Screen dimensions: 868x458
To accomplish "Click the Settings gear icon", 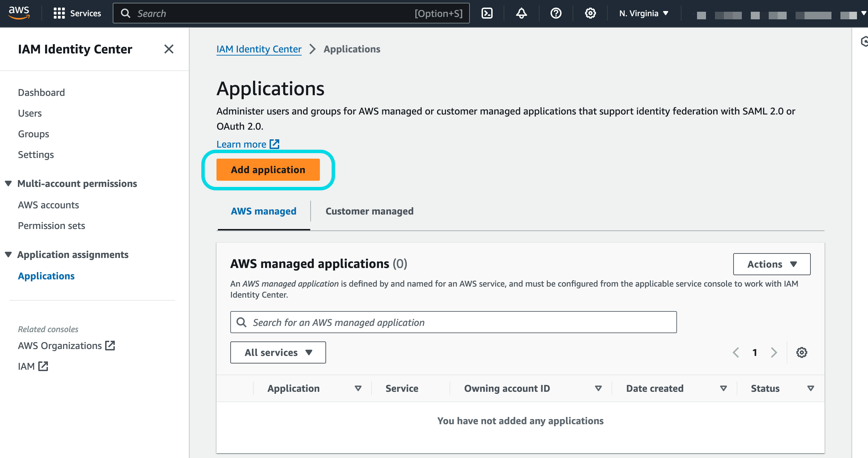I will pyautogui.click(x=590, y=13).
